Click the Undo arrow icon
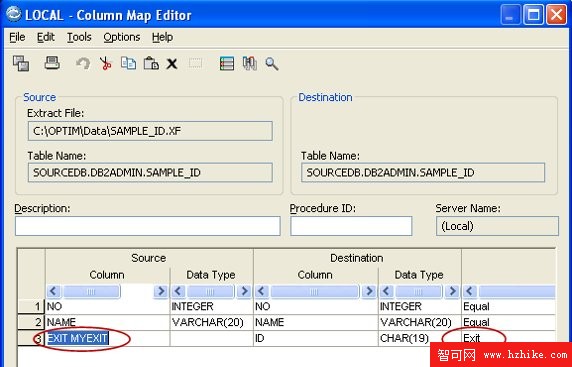Screen dimensions: 572x367 [83, 64]
